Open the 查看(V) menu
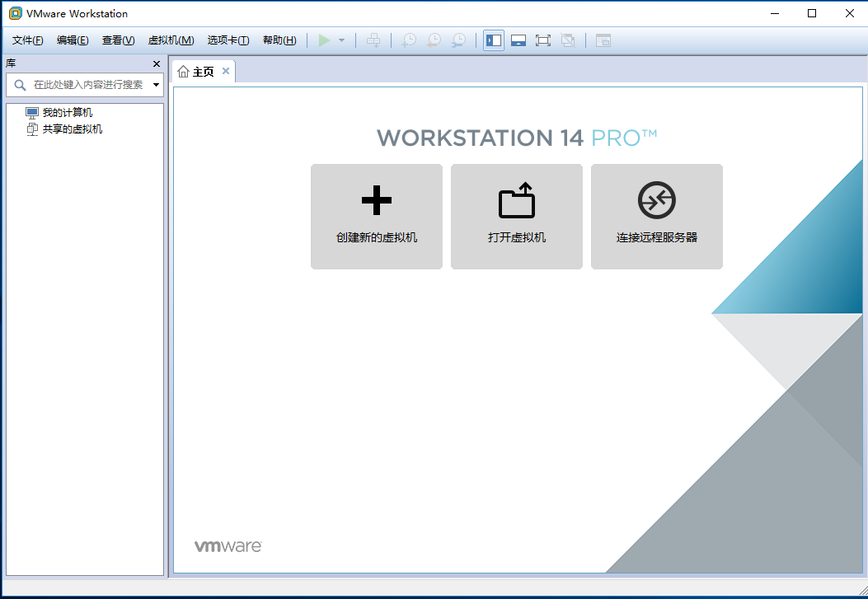 (119, 40)
